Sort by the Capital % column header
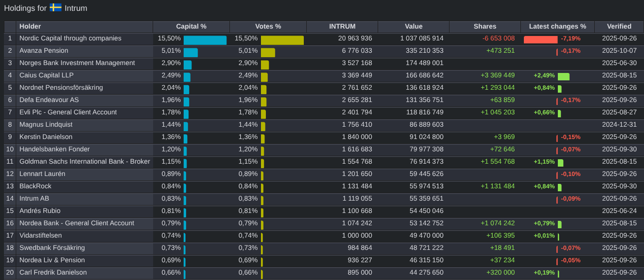 tap(191, 27)
